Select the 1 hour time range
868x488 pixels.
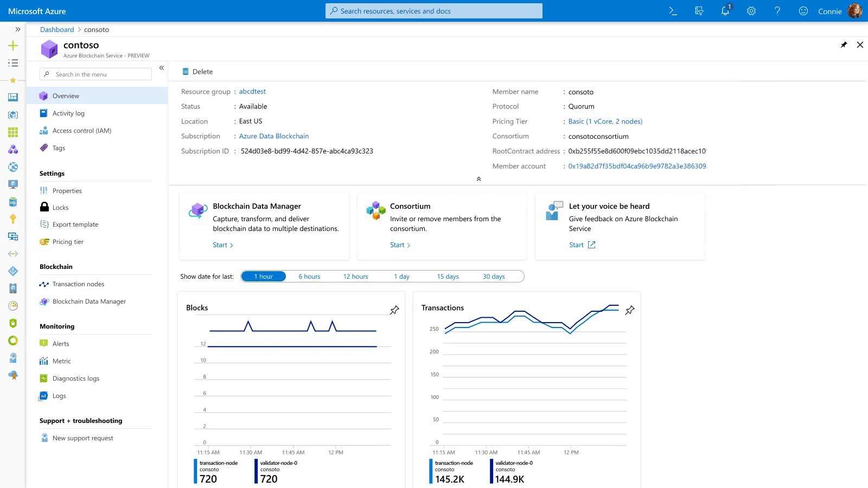coord(263,277)
